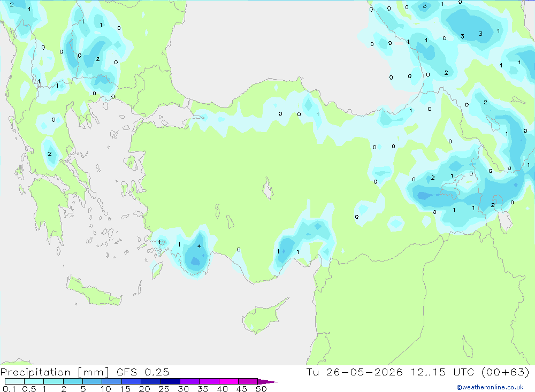Click the 0.5–1 mm legend swatch
The image size is (535, 392).
coord(34,381)
